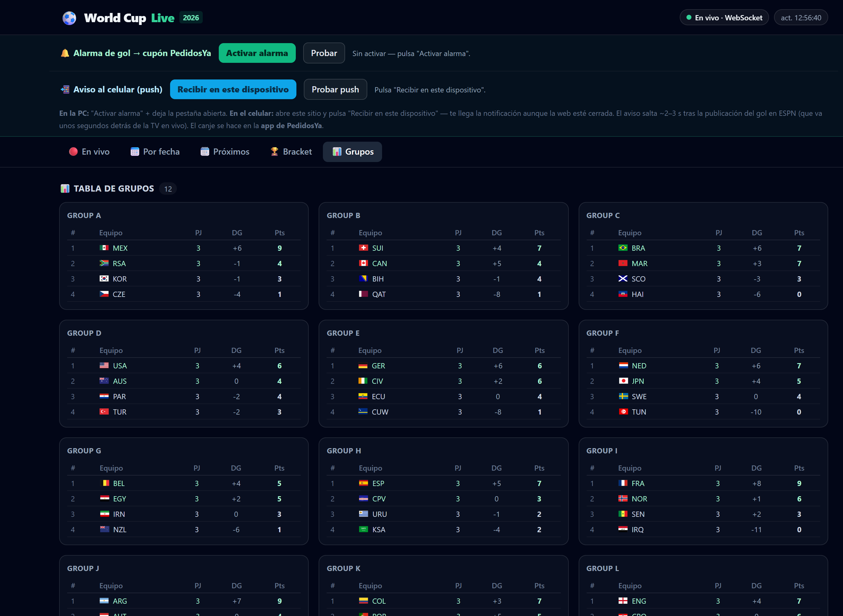843x616 pixels.
Task: Click the Canada flag next to CAN
Action: pos(363,263)
